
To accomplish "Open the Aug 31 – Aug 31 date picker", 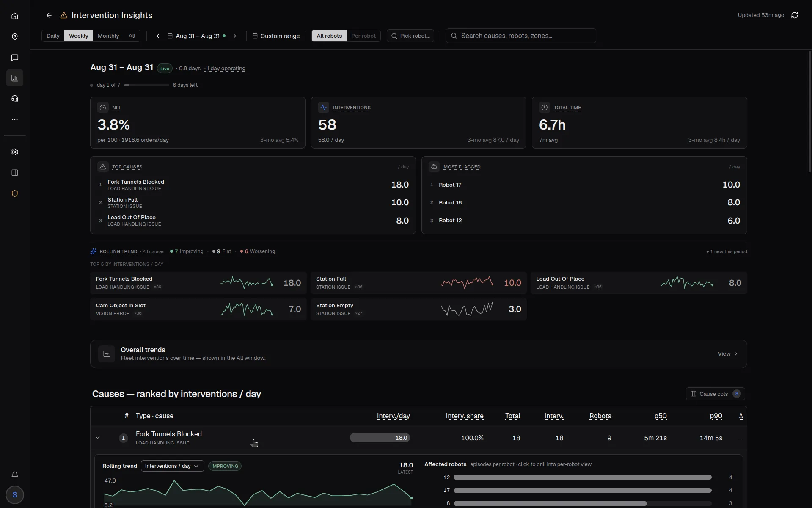I will pos(196,36).
